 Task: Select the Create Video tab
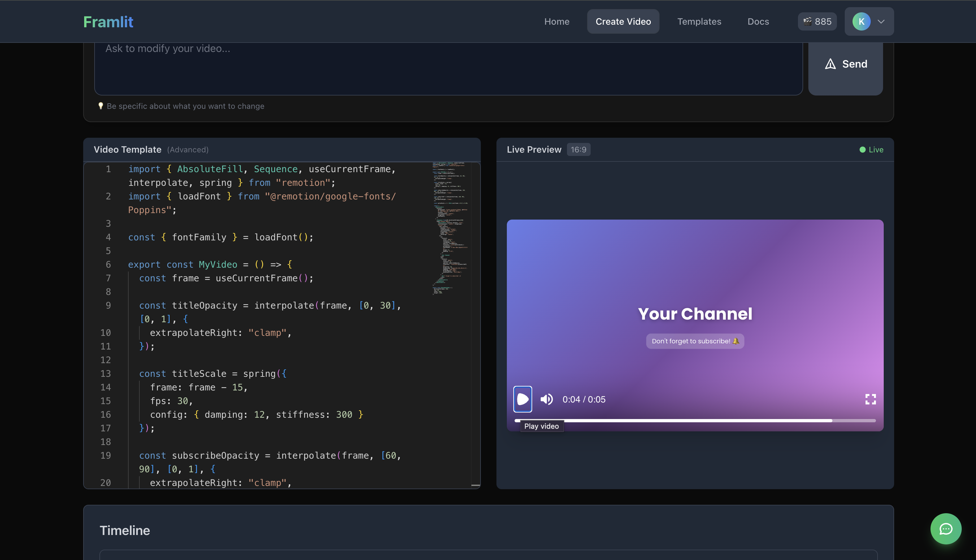[x=623, y=21]
